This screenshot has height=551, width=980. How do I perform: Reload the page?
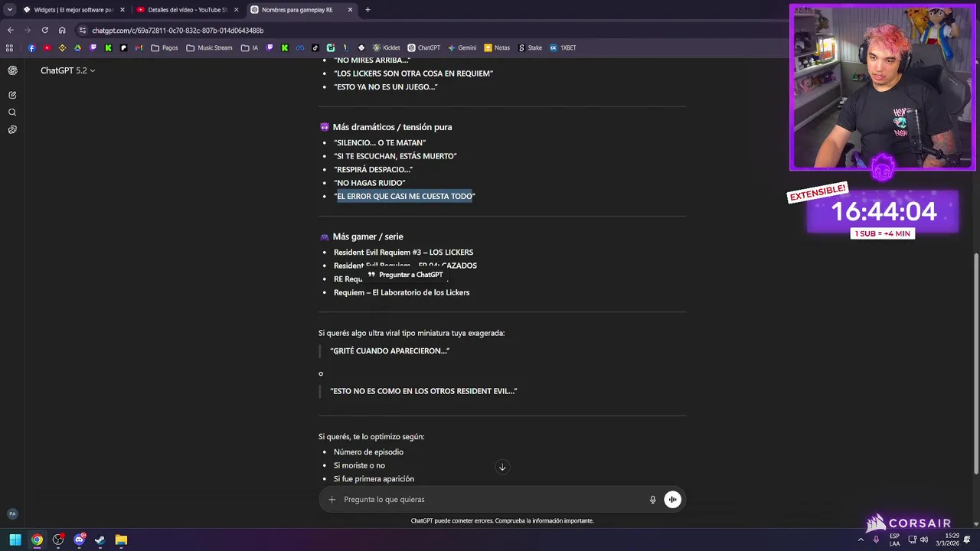pos(44,31)
